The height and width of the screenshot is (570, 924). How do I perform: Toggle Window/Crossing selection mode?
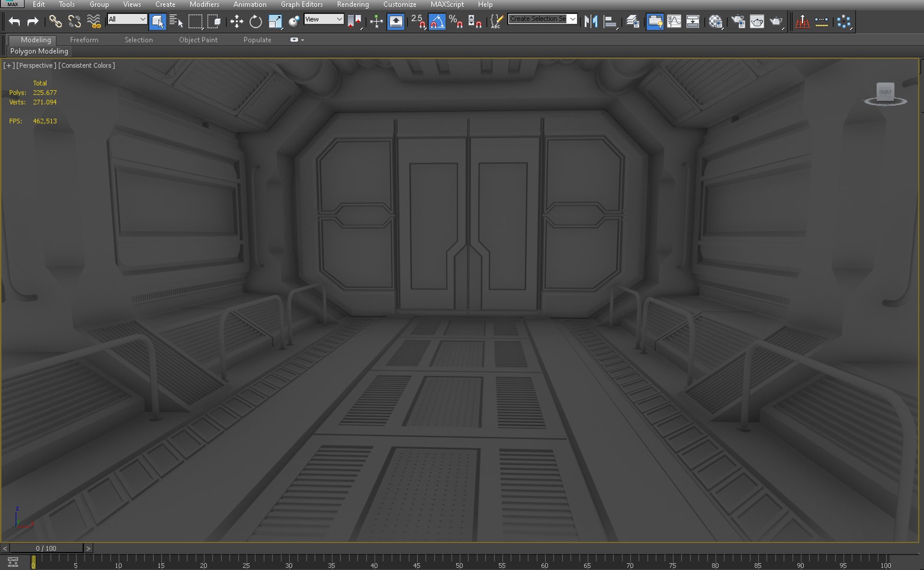(214, 22)
